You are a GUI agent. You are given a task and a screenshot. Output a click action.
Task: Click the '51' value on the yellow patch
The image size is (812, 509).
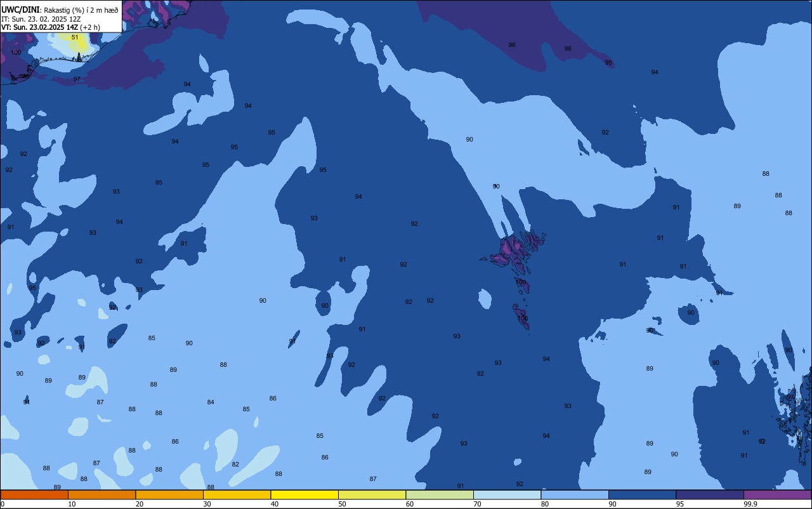(75, 37)
